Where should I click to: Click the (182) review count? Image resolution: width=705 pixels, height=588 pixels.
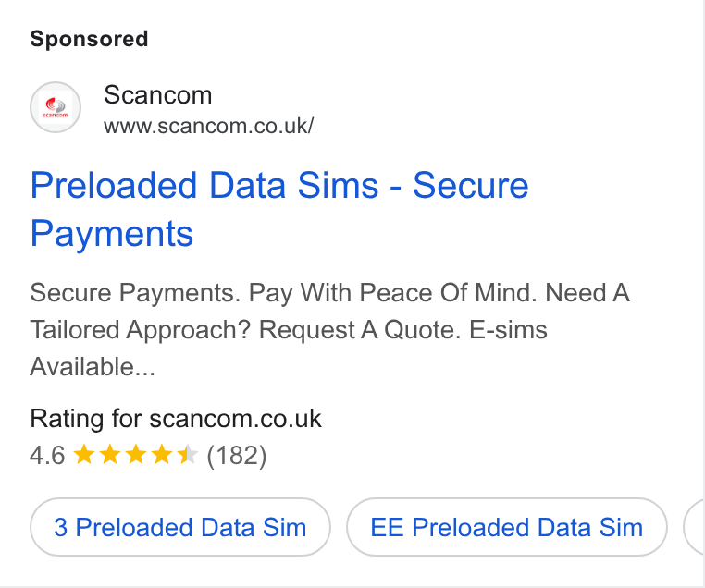tap(237, 456)
